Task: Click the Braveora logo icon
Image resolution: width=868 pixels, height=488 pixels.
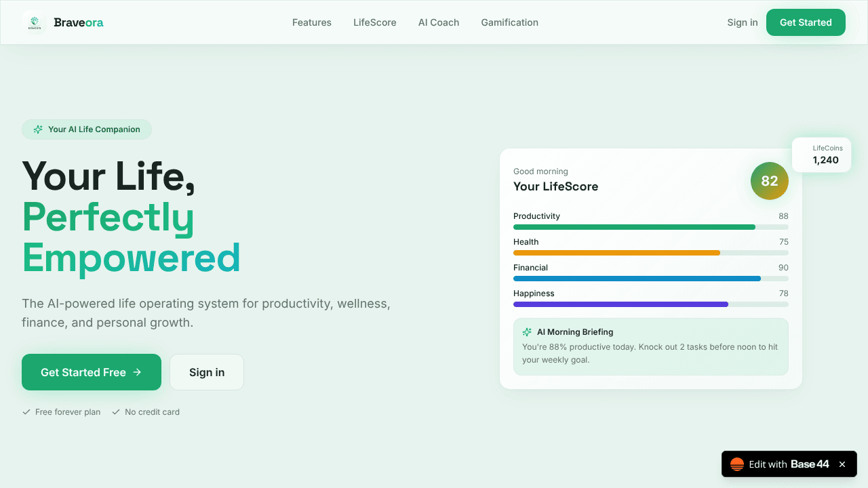Action: click(34, 22)
